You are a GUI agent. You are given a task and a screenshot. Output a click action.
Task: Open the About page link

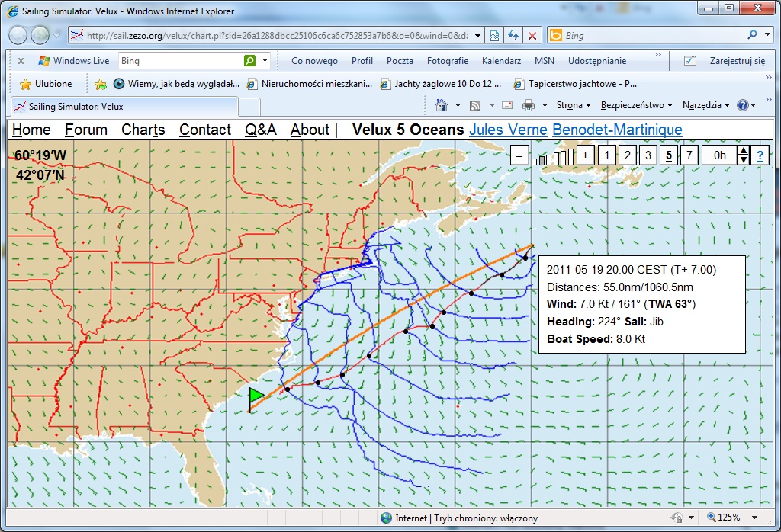[310, 130]
